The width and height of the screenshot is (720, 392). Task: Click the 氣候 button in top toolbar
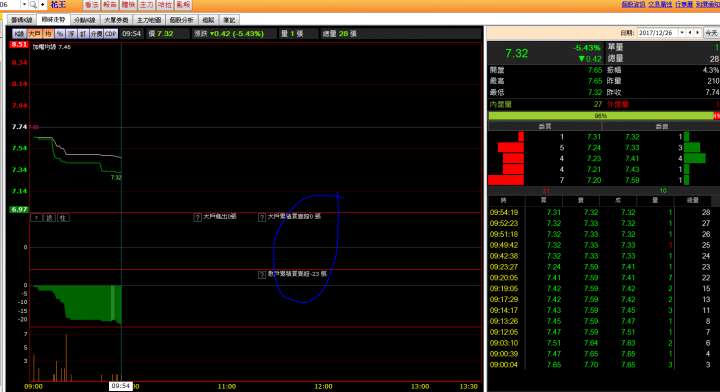click(183, 5)
